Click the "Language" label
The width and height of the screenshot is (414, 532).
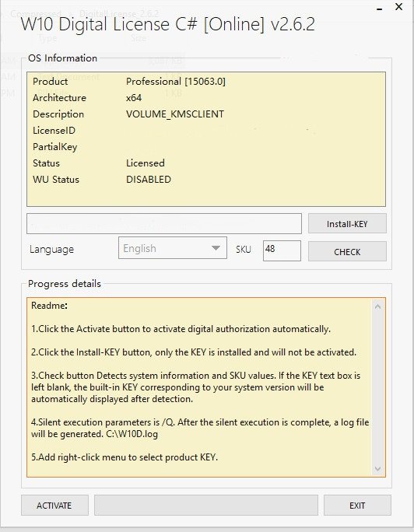tap(51, 250)
